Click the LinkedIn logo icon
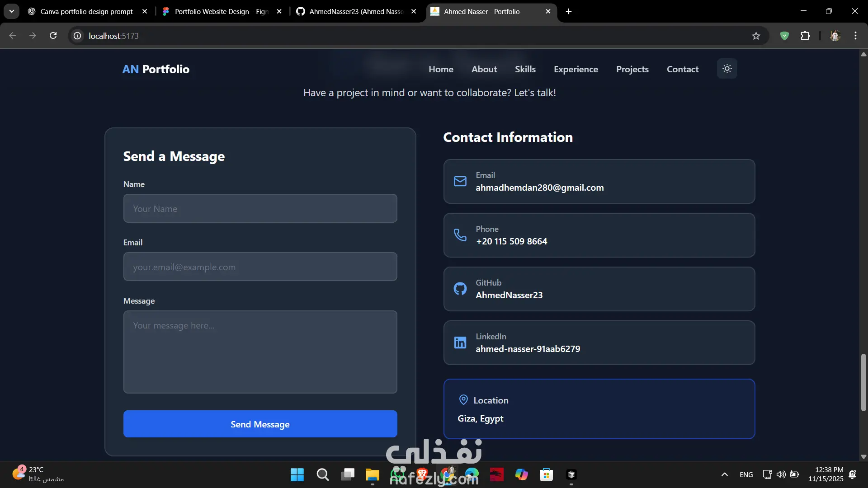 (460, 343)
